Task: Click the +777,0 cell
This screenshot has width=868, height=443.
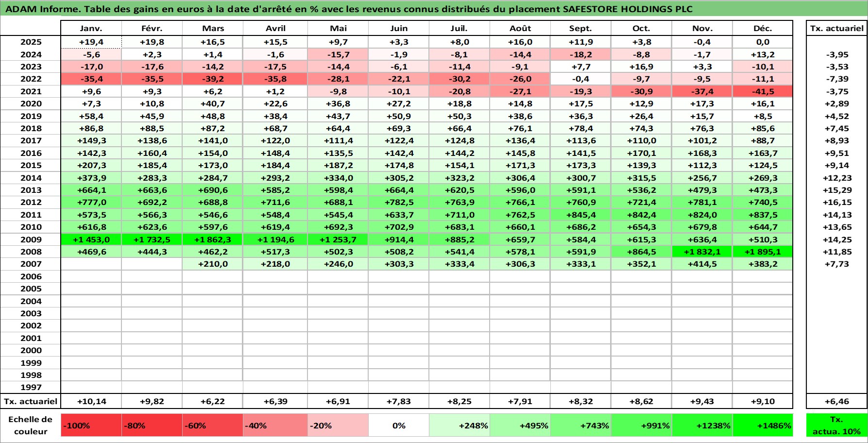Action: point(91,203)
